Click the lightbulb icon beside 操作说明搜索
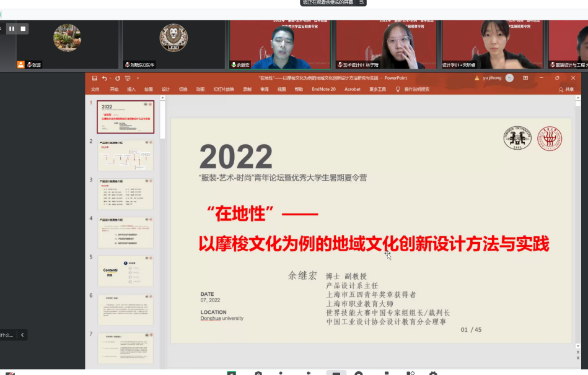This screenshot has height=375, width=588. [398, 89]
